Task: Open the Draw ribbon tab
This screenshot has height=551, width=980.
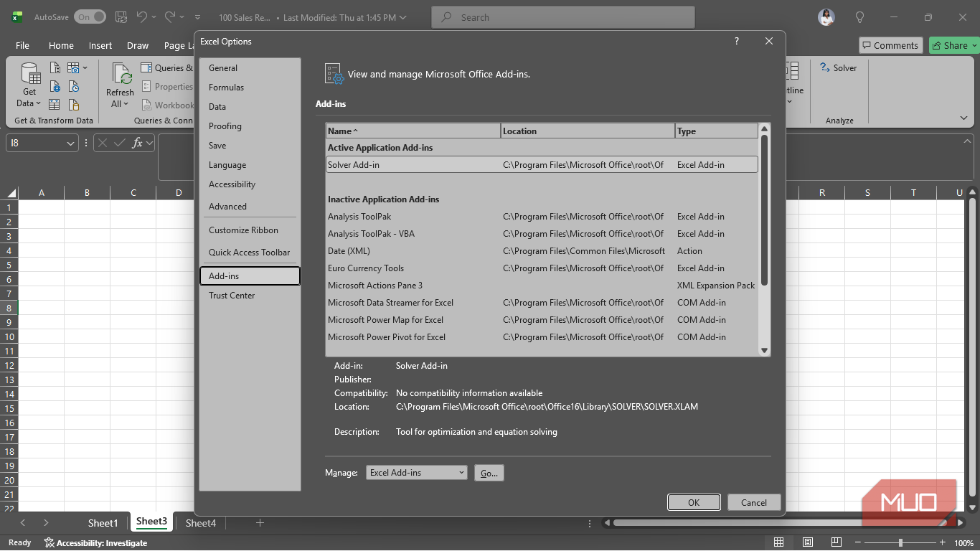Action: (138, 45)
